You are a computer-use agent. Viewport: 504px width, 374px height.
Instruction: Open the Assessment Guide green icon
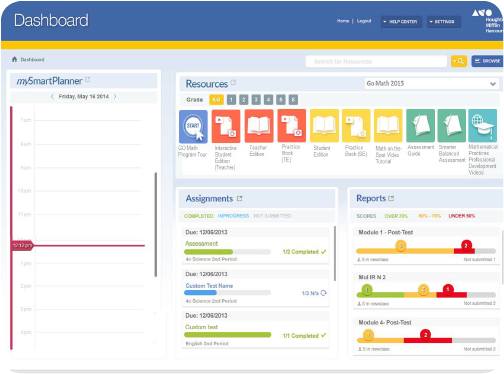tap(420, 126)
